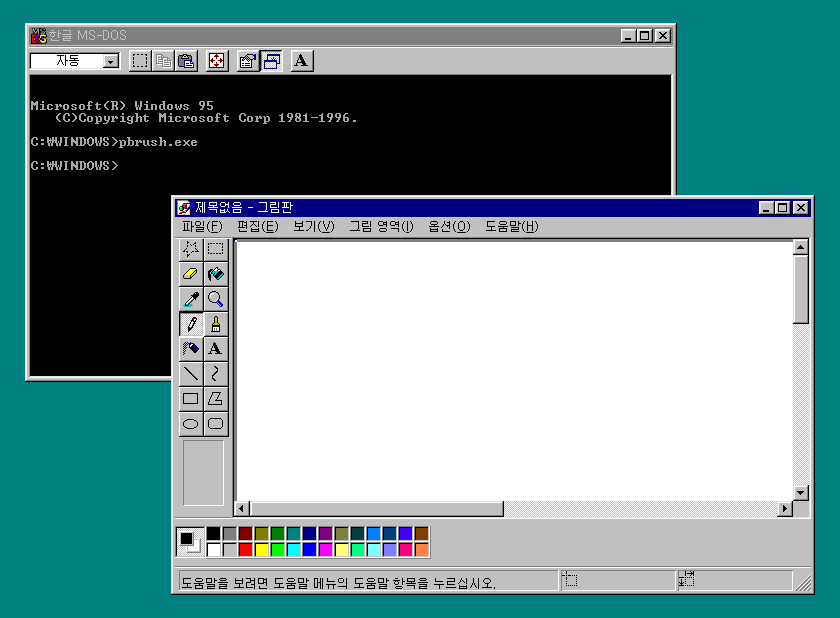Open the 도움말(H) menu

point(512,227)
